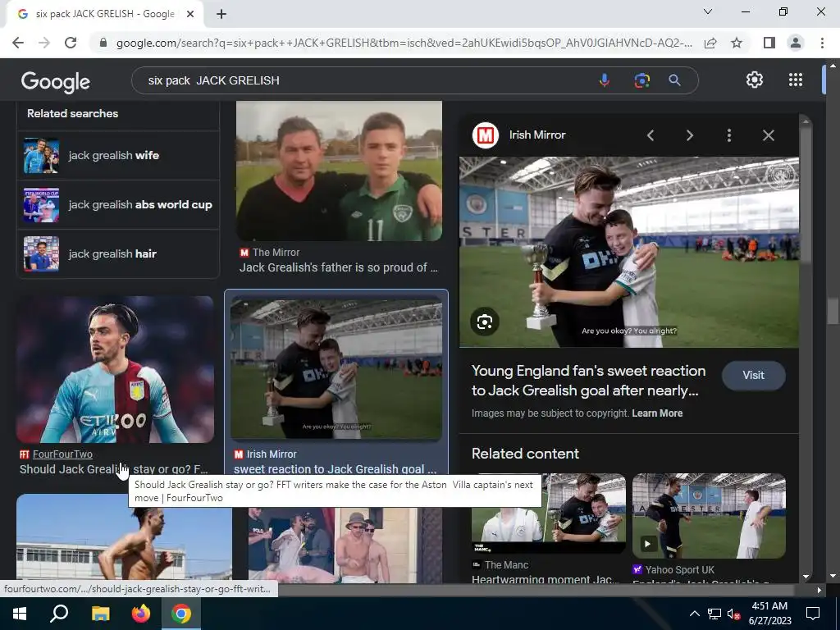Open the large preview image

[x=629, y=252]
